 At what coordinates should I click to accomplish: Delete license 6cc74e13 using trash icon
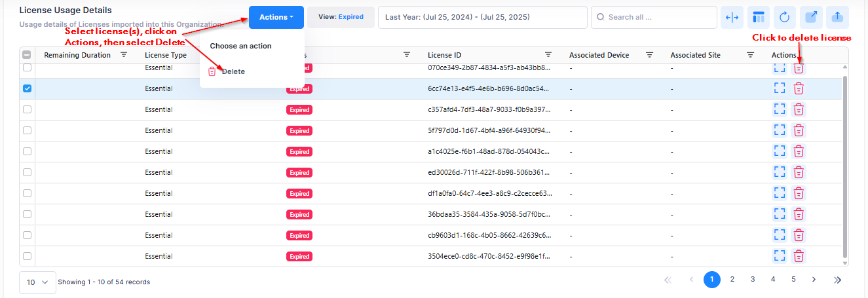click(x=799, y=88)
